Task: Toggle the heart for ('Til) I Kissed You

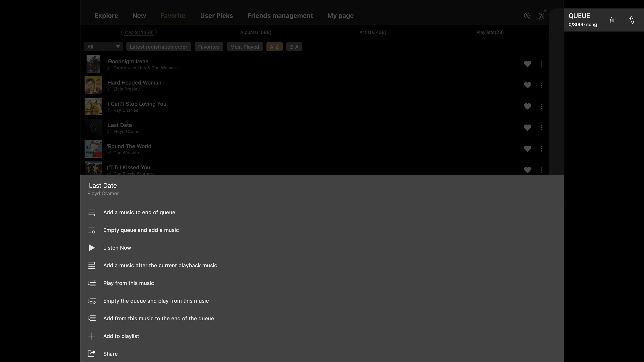Action: [527, 170]
